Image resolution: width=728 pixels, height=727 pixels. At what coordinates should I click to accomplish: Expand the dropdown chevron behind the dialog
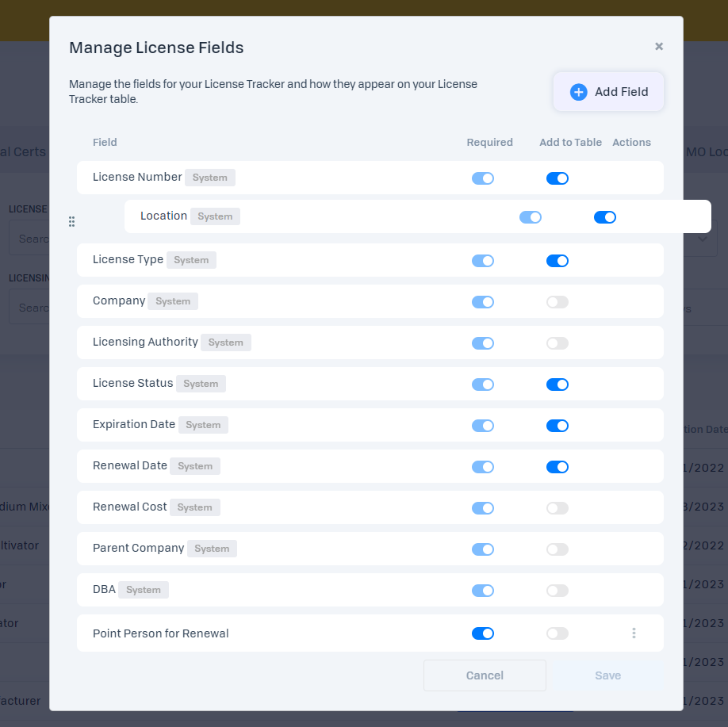coord(703,239)
